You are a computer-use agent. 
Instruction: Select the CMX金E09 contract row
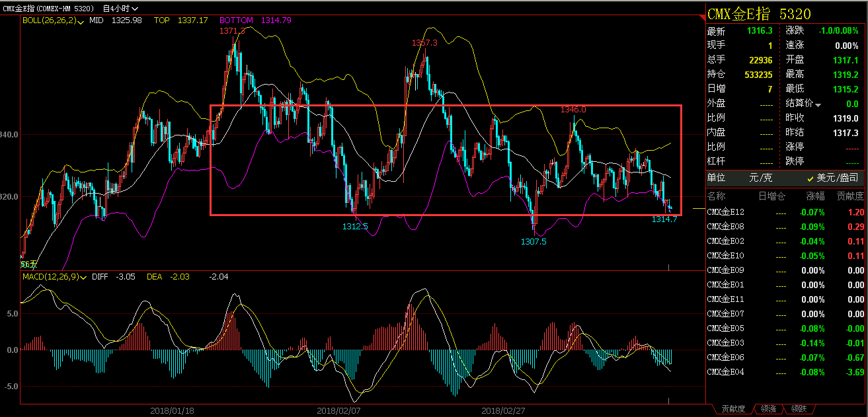click(x=786, y=270)
